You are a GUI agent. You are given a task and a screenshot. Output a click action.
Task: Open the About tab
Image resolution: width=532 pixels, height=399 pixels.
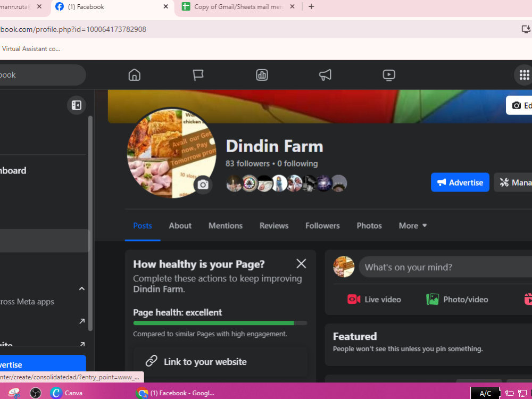[x=180, y=226]
